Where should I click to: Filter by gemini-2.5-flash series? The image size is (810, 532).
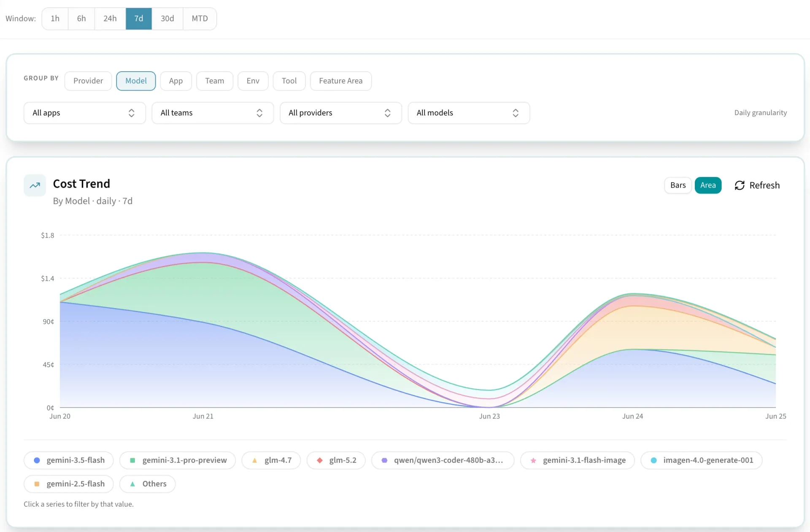(69, 484)
